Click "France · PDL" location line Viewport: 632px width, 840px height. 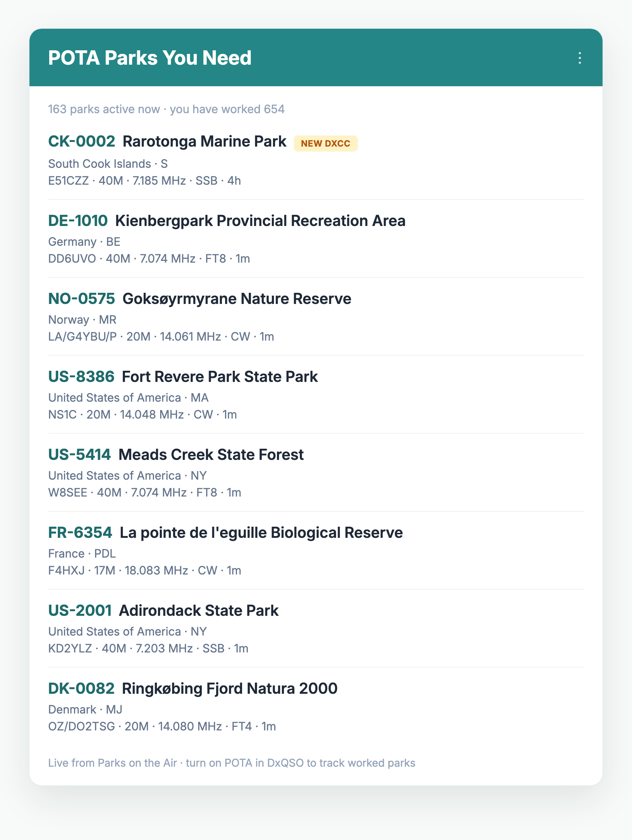click(x=82, y=554)
